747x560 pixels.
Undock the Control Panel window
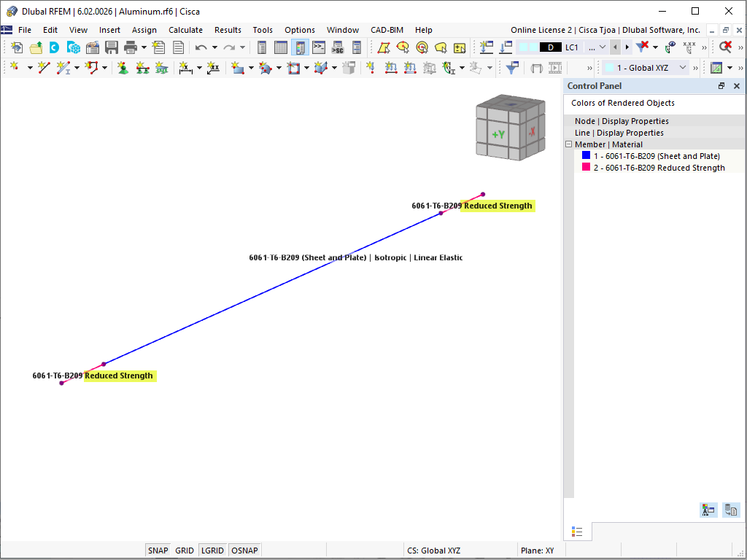721,86
